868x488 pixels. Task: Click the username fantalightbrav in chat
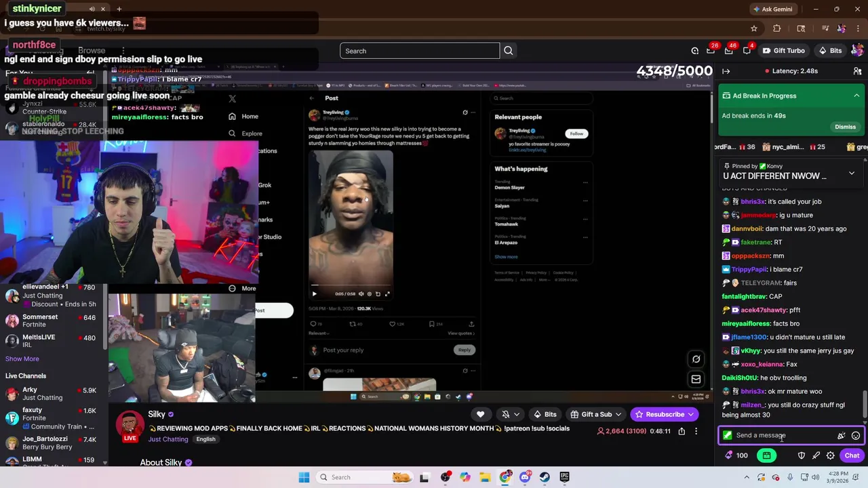click(744, 296)
